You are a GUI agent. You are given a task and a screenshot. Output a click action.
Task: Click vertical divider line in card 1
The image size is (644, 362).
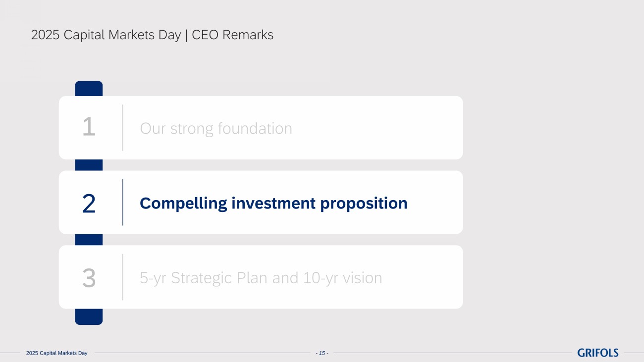[123, 127]
